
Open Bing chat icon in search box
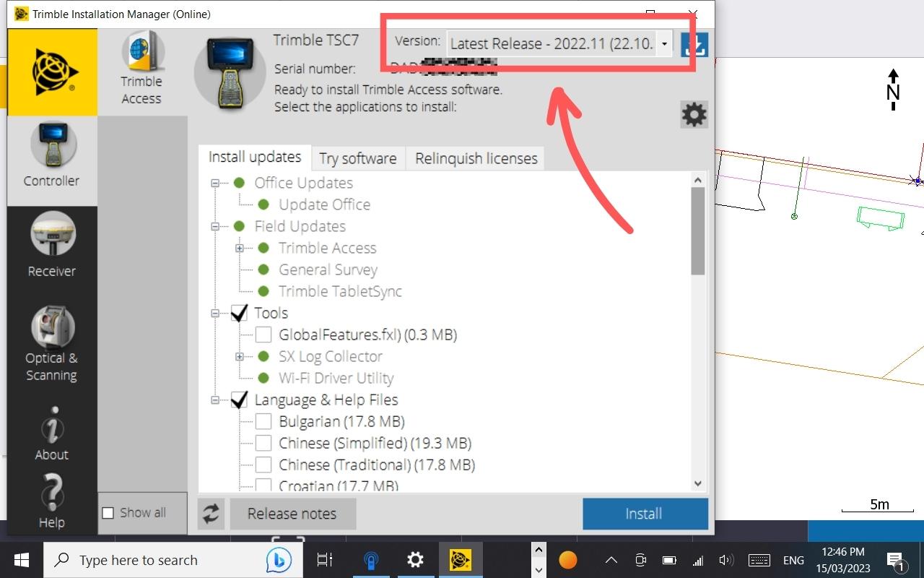click(x=278, y=560)
